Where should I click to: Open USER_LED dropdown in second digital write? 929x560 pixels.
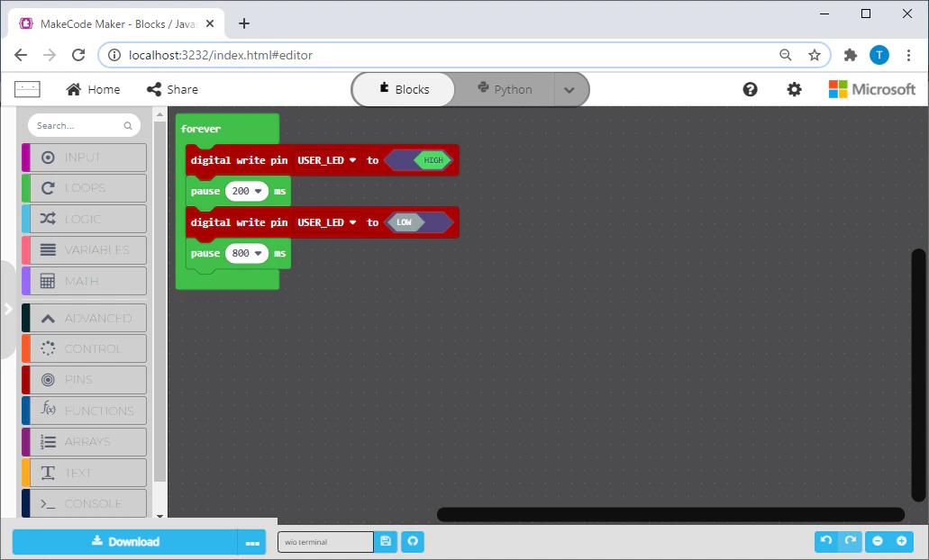326,222
